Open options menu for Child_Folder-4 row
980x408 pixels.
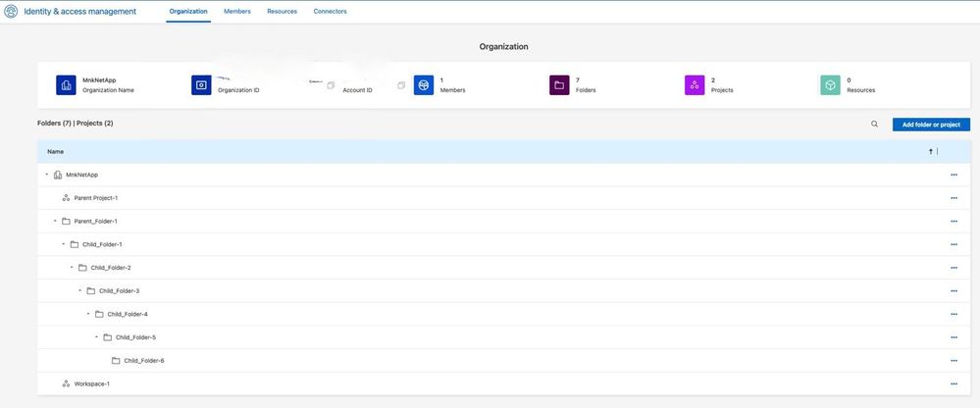[x=954, y=314]
